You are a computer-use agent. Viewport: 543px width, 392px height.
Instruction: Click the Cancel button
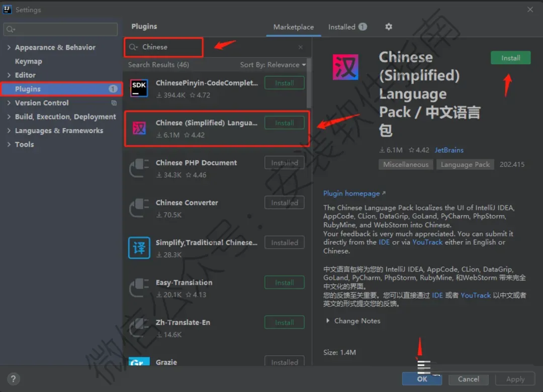point(468,379)
